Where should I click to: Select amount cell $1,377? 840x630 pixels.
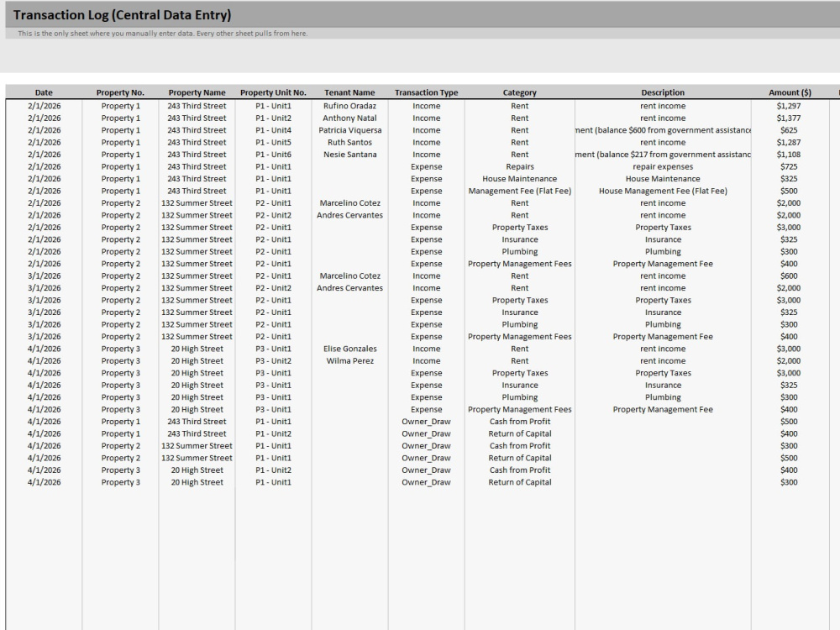click(789, 118)
